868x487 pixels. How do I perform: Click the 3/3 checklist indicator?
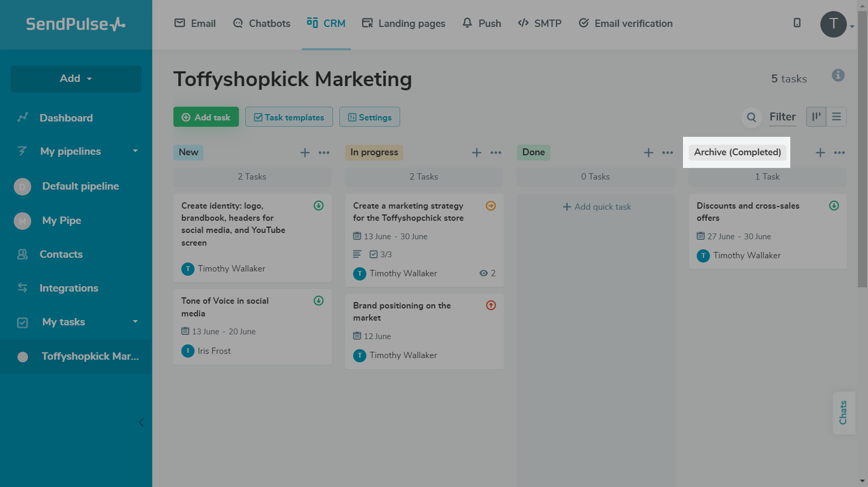(x=381, y=255)
